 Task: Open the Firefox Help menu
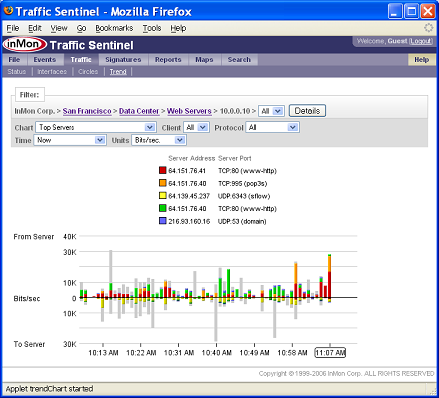pyautogui.click(x=178, y=28)
